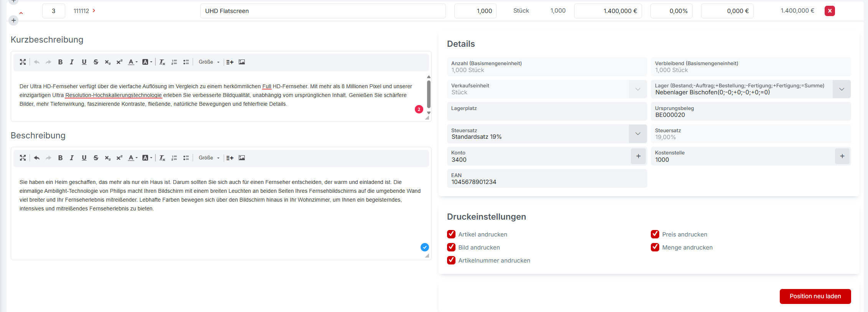
Task: Toggle Preis andrucken checkbox
Action: 655,234
